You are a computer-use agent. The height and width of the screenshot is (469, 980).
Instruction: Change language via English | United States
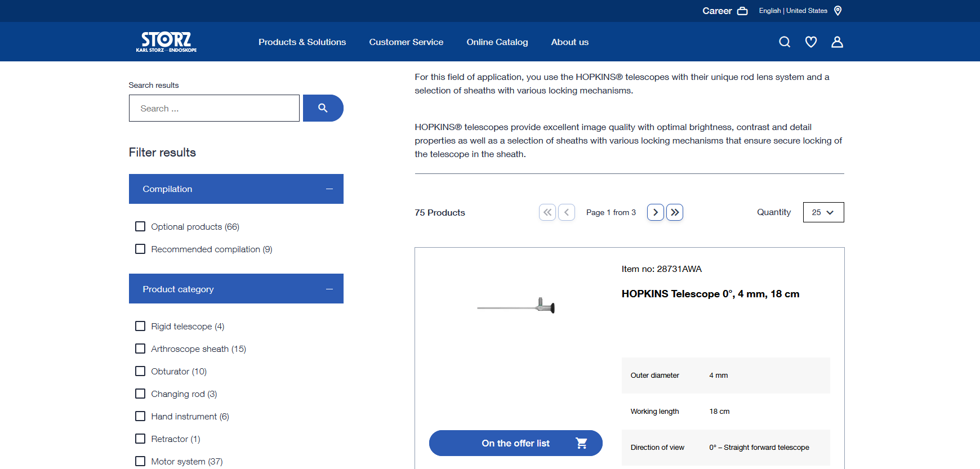coord(793,11)
